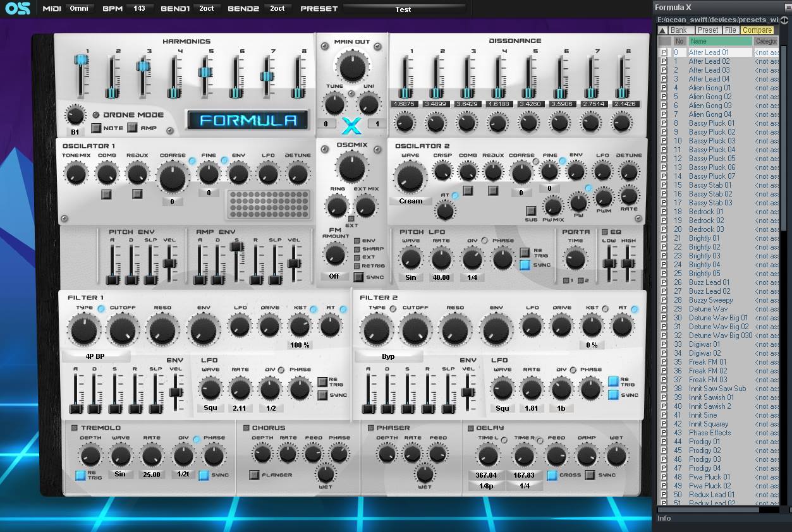Click the Amp Env sustain S slider
The image size is (792, 532).
237,248
